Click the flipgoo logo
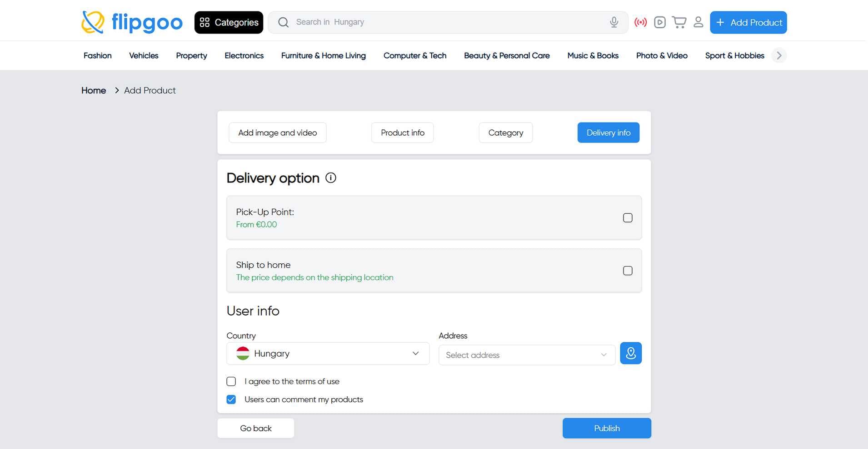Image resolution: width=868 pixels, height=449 pixels. coord(132,22)
